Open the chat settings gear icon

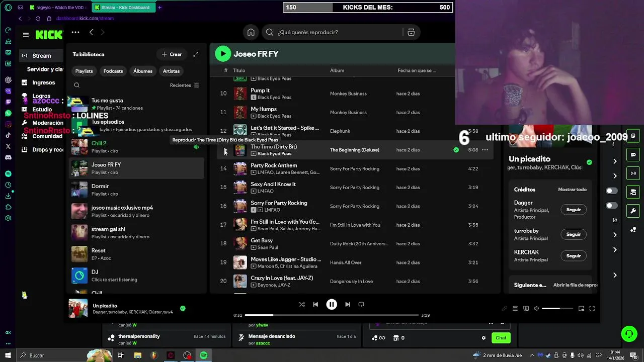click(484, 338)
